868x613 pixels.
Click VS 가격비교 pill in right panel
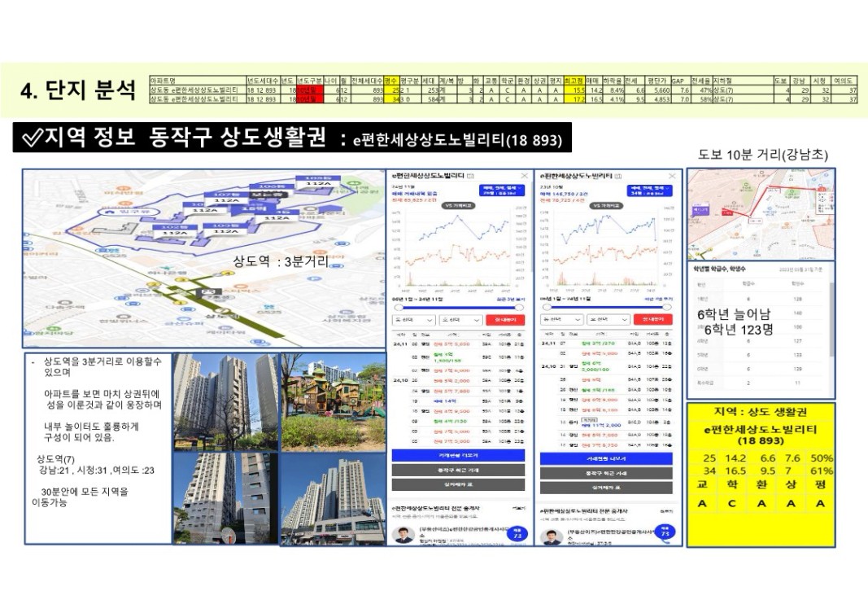click(x=604, y=205)
